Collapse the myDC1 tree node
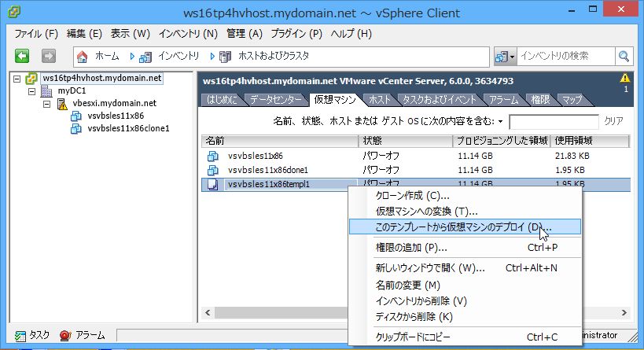Image resolution: width=644 pixels, height=350 pixels. 31,91
